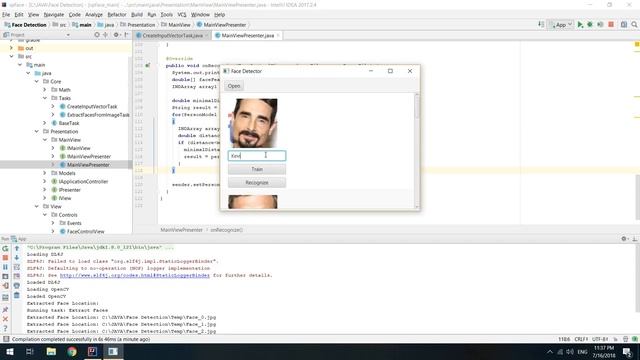This screenshot has height=360, width=640.
Task: Stop the app using red toolbar square
Action: click(611, 24)
